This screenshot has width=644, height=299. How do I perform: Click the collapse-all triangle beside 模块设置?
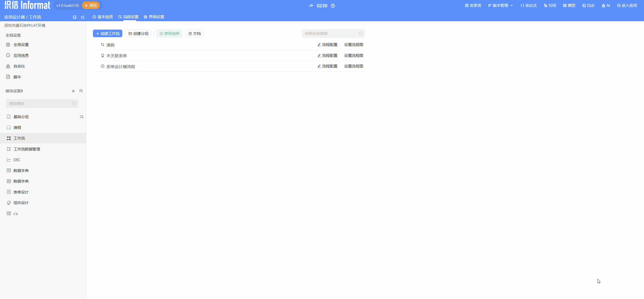click(x=73, y=91)
